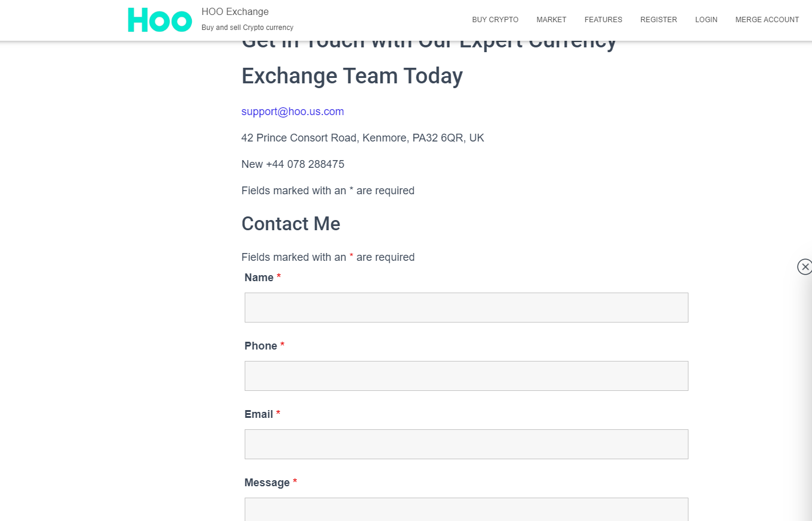Open the LOGIN page
Screen dimensions: 812x521
pos(706,20)
